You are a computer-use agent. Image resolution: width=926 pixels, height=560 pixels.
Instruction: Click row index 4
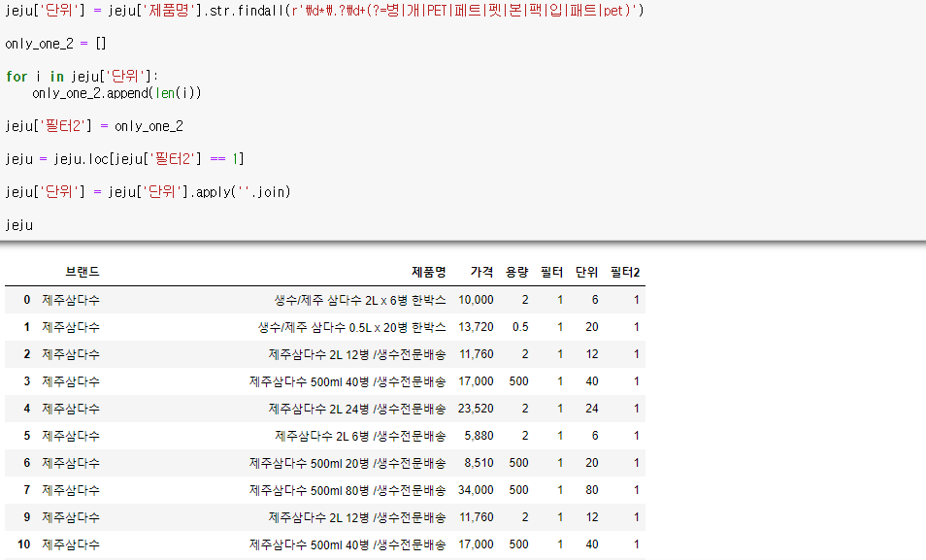click(26, 409)
